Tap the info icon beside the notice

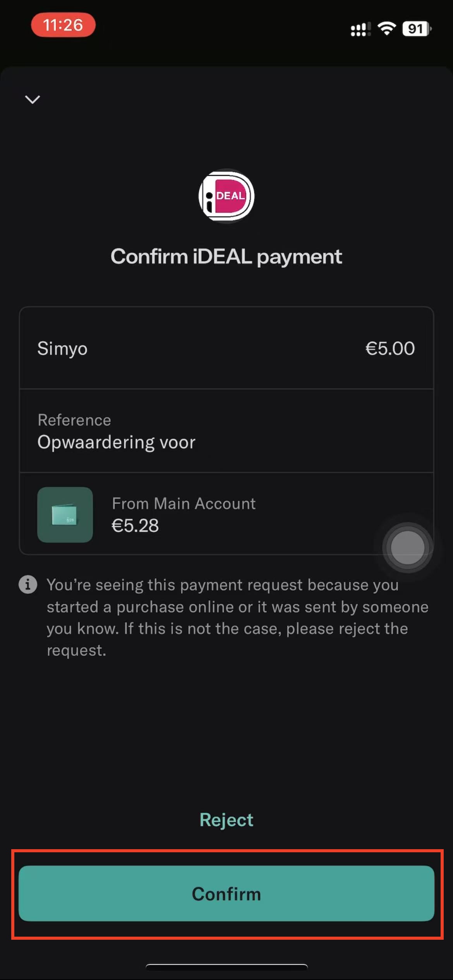coord(28,584)
